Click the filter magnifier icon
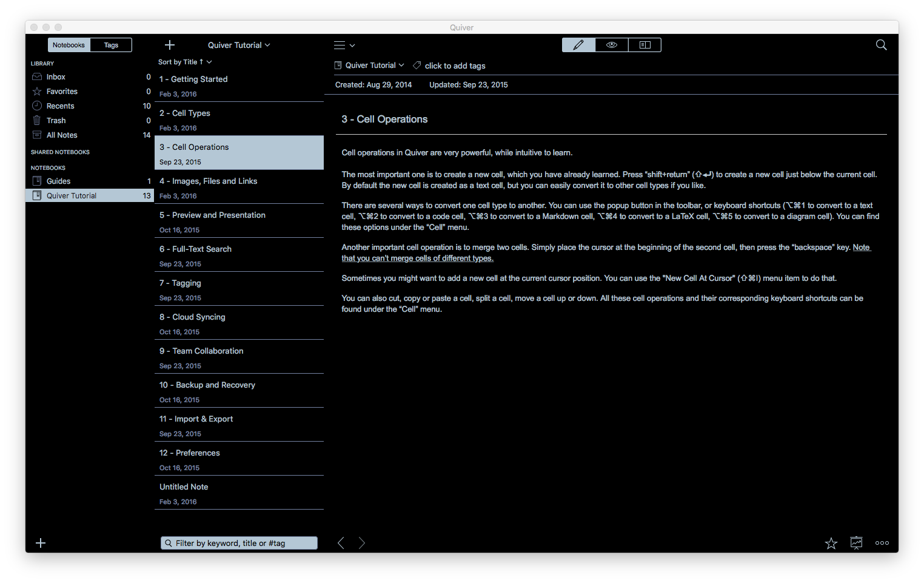The image size is (924, 583). [x=168, y=543]
